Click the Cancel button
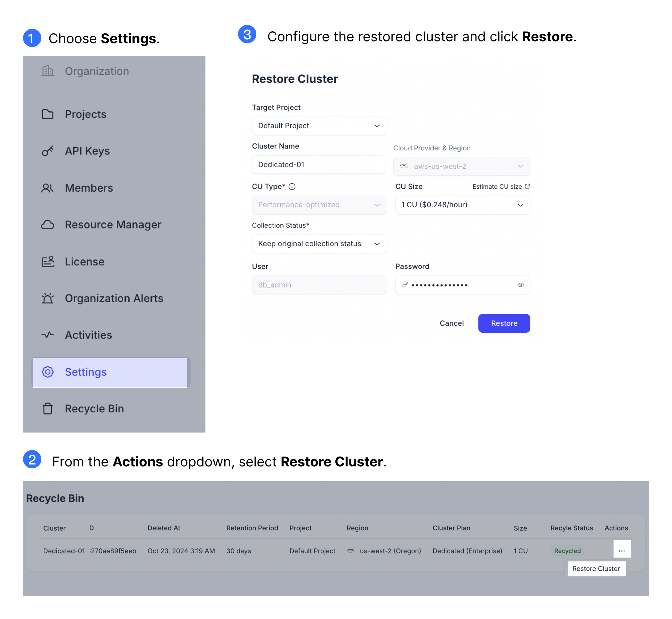The height and width of the screenshot is (619, 672). coord(452,323)
